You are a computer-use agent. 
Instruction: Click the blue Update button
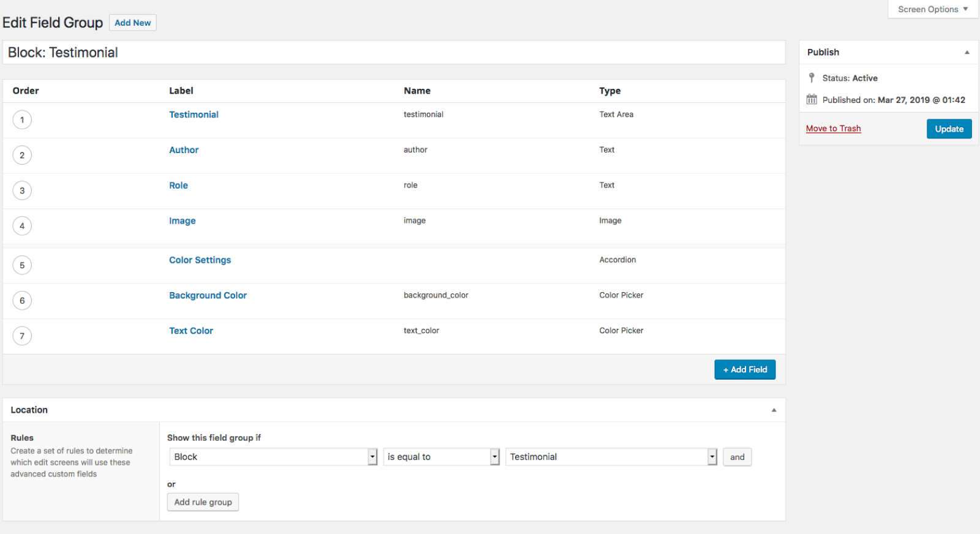[949, 129]
